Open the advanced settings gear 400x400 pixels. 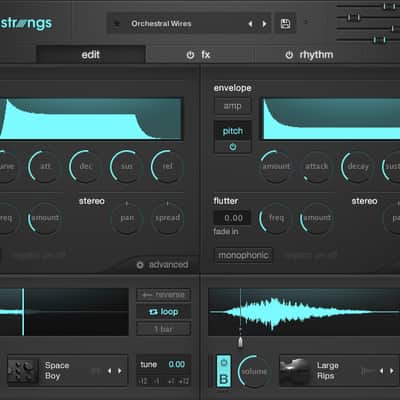click(x=140, y=265)
